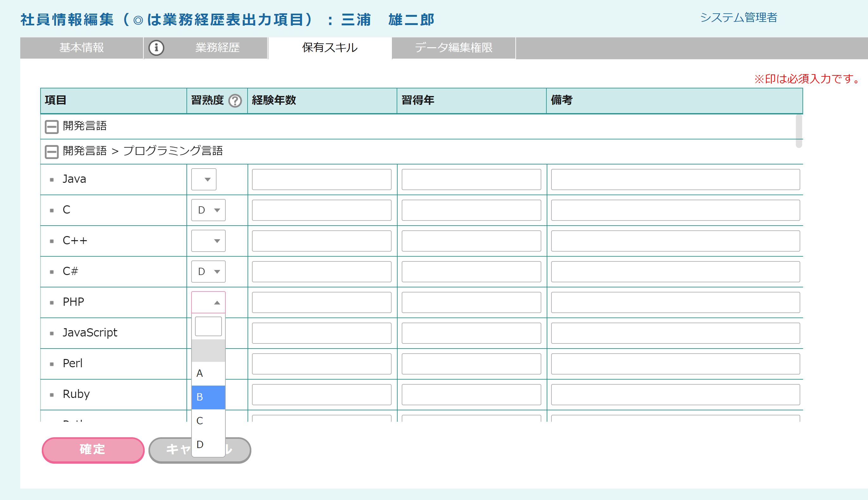Open the C# proficiency dropdown
The width and height of the screenshot is (868, 500).
(208, 272)
